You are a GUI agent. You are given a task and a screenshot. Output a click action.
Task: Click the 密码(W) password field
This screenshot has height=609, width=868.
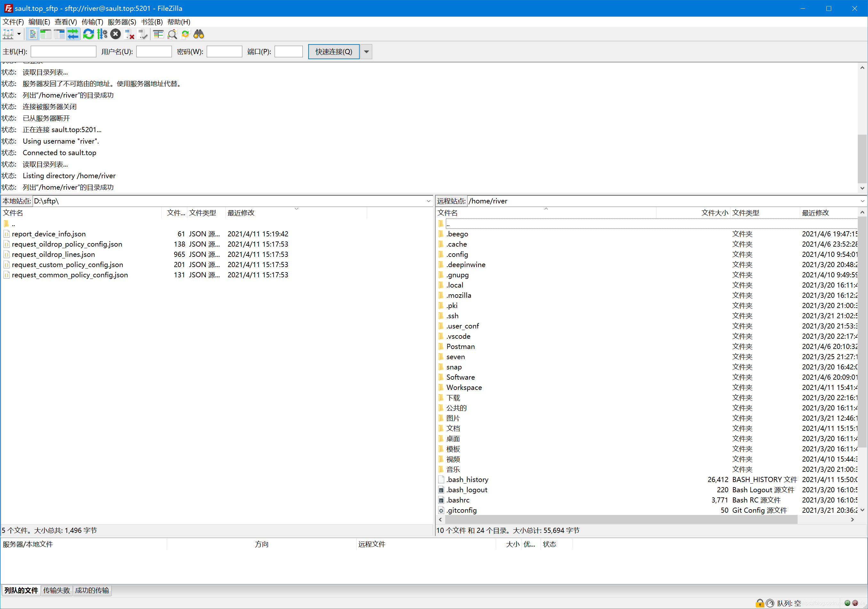pyautogui.click(x=225, y=52)
